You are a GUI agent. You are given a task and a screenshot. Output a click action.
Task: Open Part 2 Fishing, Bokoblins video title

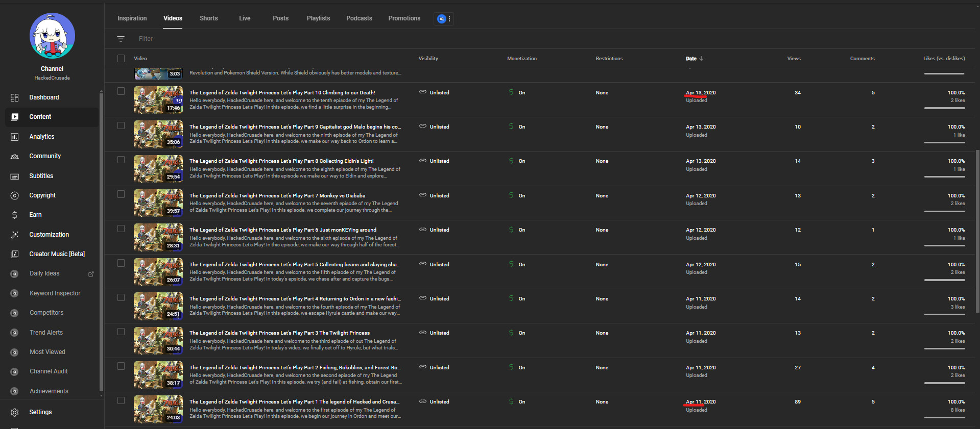(295, 368)
